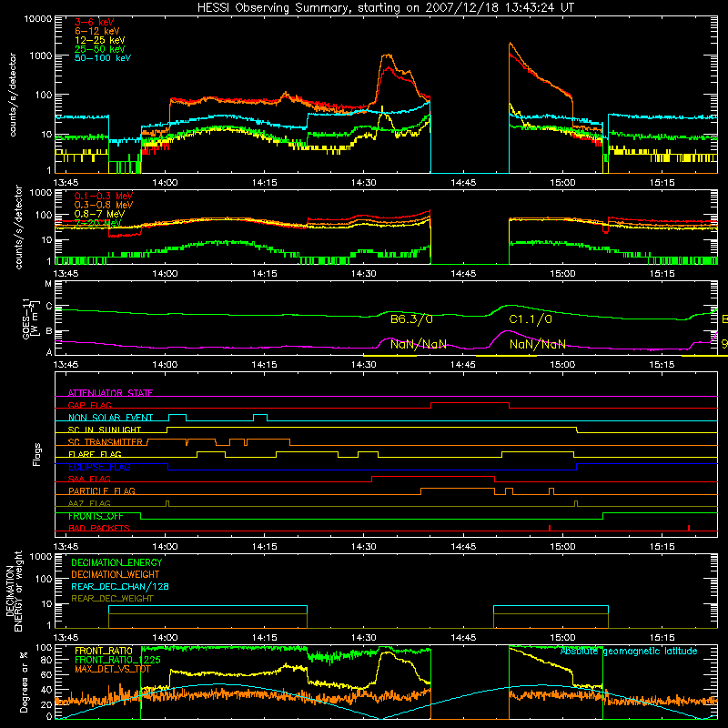The image size is (728, 728).
Task: Select the 50-100 keV legend label
Action: 103,58
